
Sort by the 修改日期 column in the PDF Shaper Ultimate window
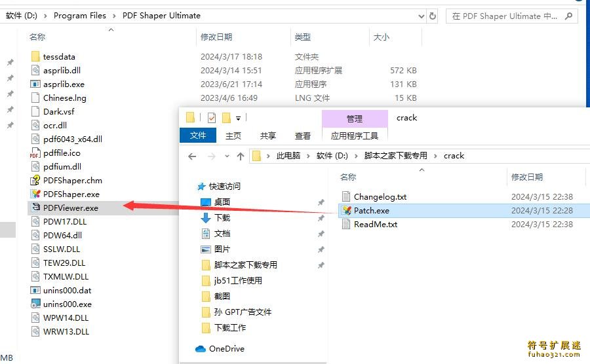(216, 37)
